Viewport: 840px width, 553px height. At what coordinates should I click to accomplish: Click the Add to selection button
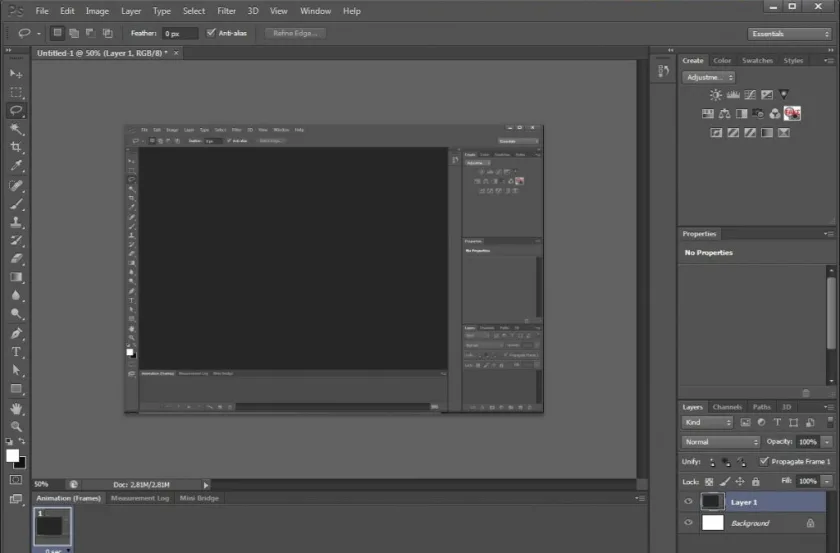pyautogui.click(x=74, y=33)
